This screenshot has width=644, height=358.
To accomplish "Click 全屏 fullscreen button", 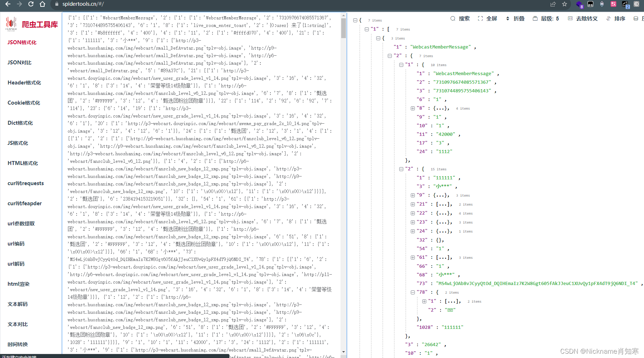I will (x=487, y=18).
